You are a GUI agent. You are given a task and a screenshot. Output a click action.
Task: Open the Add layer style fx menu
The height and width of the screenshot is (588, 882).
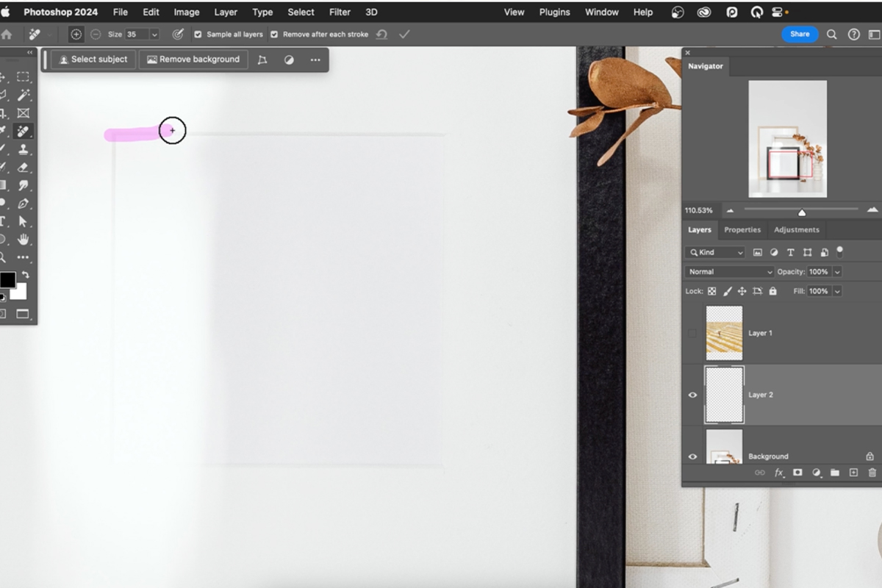(778, 473)
